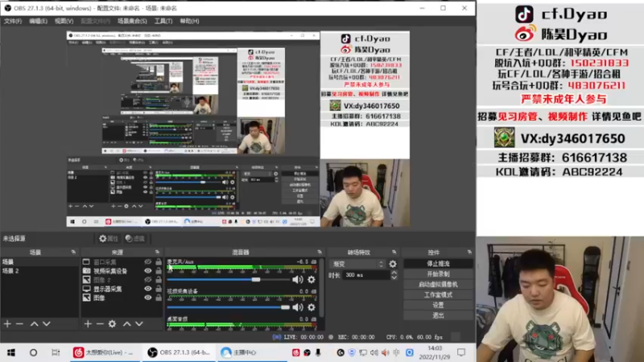The image size is (644, 362).
Task: Toggle lock on 视频采集设备 source
Action: [159, 270]
